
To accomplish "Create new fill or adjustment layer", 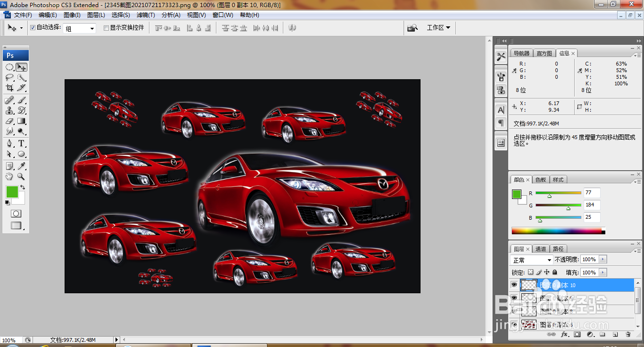I will 589,334.
